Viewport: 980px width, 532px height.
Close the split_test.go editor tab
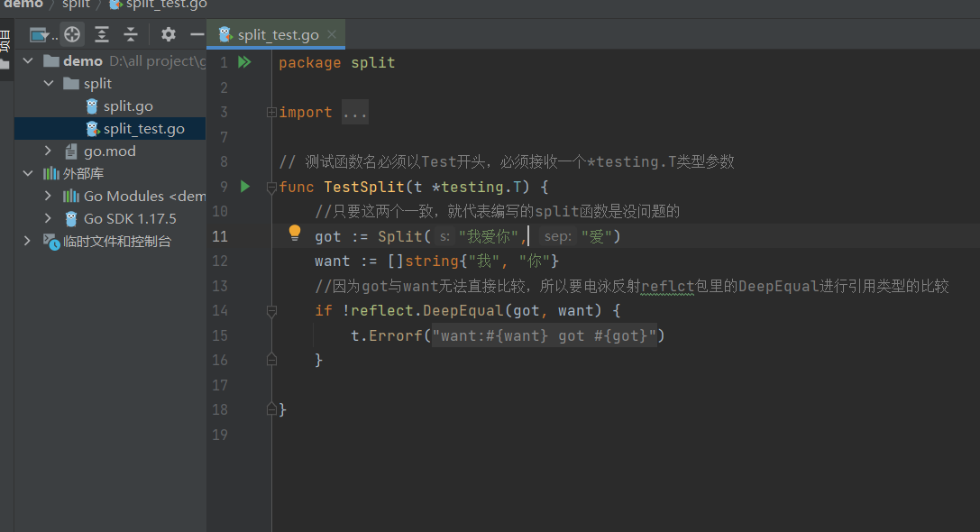tap(333, 35)
